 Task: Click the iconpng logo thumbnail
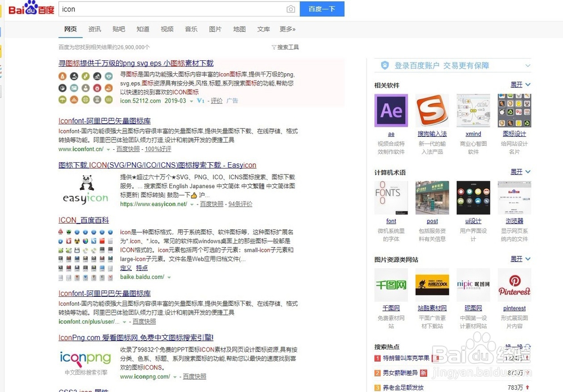point(86,362)
